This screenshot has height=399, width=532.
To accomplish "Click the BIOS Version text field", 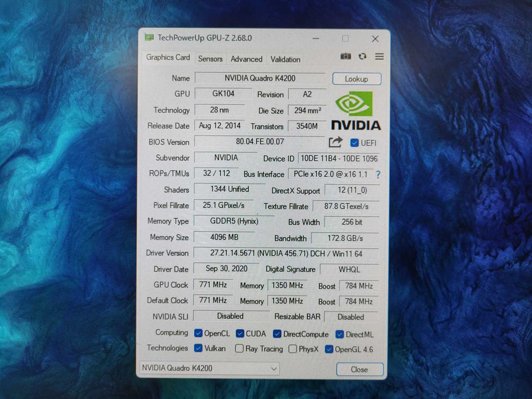I will (x=259, y=142).
